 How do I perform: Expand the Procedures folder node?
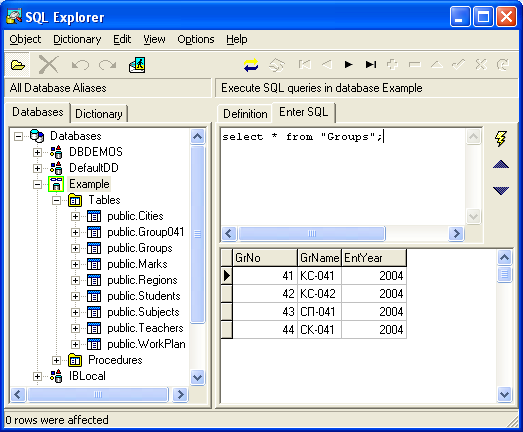pyautogui.click(x=56, y=360)
